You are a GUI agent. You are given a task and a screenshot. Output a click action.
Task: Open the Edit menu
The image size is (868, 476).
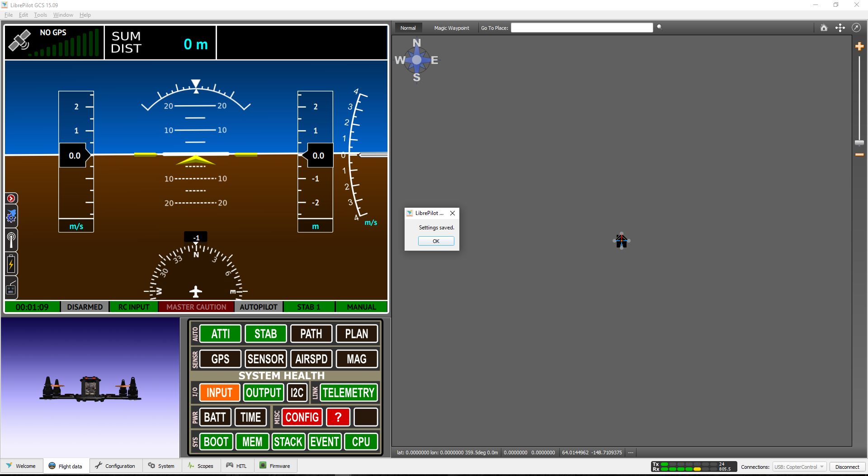24,15
